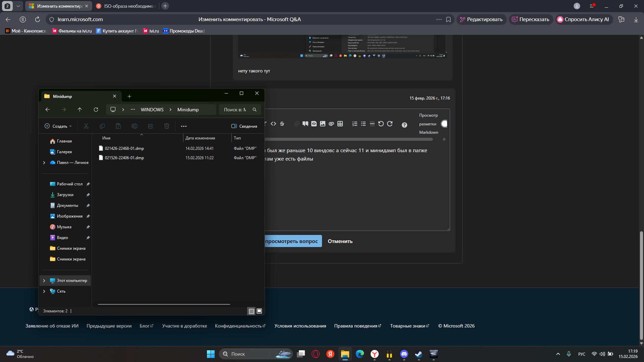The image size is (644, 362).
Task: Expand Сеть tree node in Explorer
Action: (x=44, y=291)
